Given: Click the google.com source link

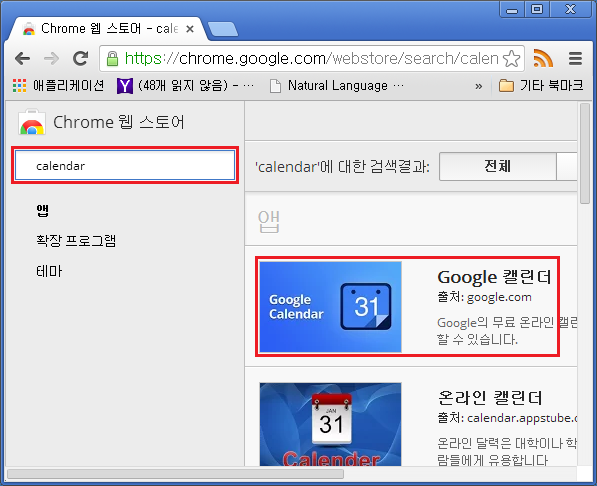Looking at the screenshot, I should click(499, 297).
